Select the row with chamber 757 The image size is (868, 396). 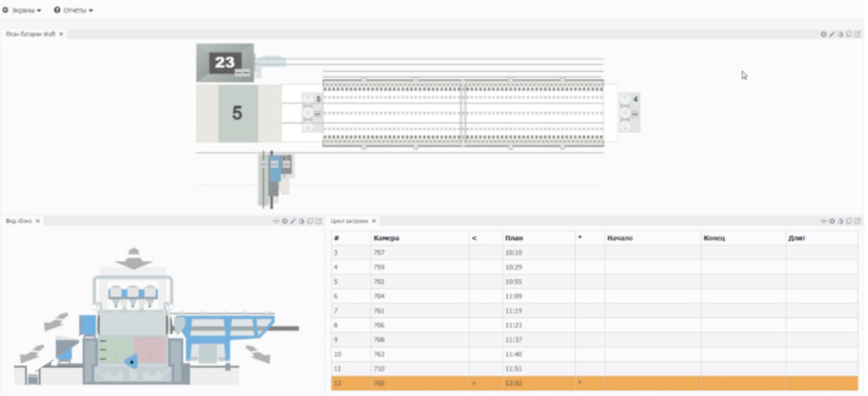(594, 253)
